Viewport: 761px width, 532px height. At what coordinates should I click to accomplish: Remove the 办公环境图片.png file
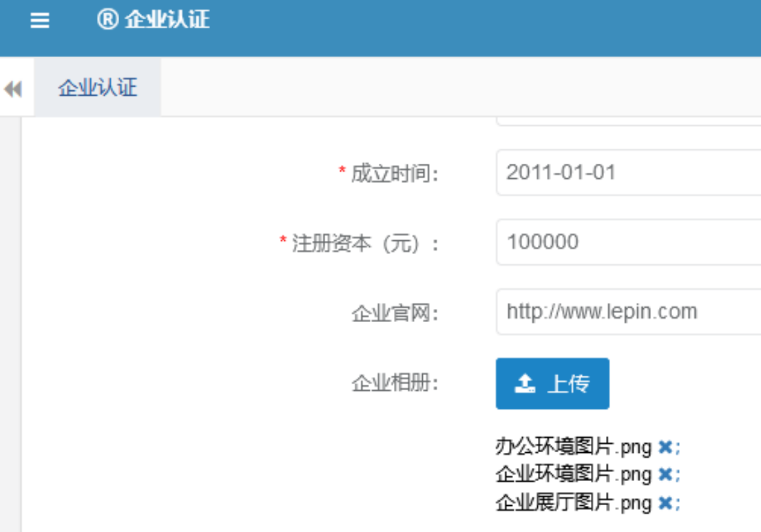(665, 447)
